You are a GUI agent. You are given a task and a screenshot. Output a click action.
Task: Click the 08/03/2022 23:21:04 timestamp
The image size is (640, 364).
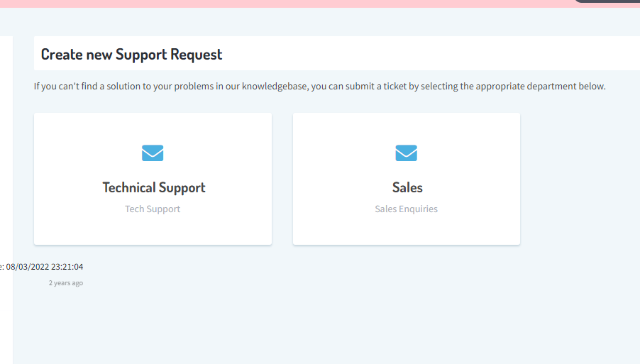[x=44, y=267]
